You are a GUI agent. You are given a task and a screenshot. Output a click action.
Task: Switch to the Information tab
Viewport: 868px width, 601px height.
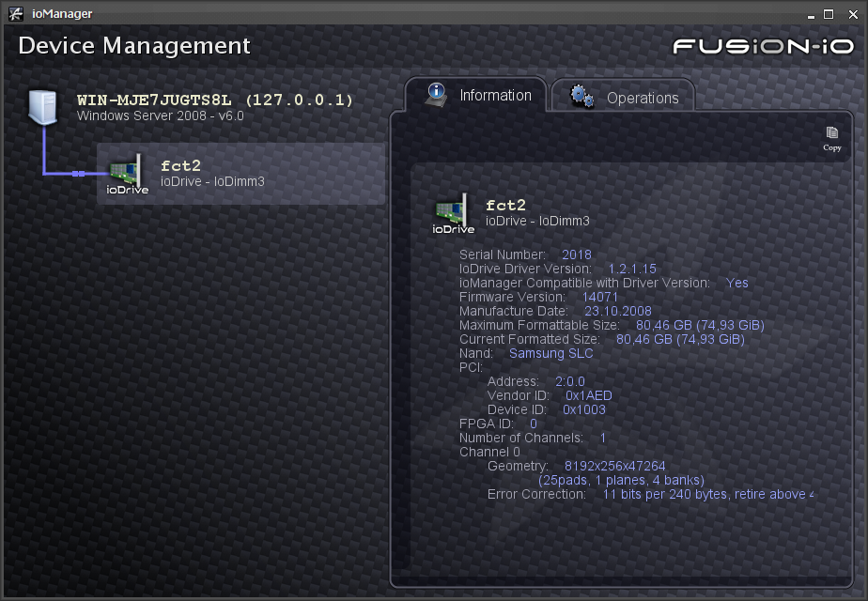click(x=495, y=96)
